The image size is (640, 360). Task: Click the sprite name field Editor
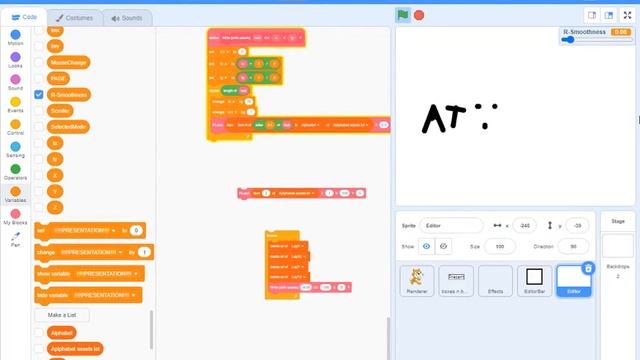(451, 225)
